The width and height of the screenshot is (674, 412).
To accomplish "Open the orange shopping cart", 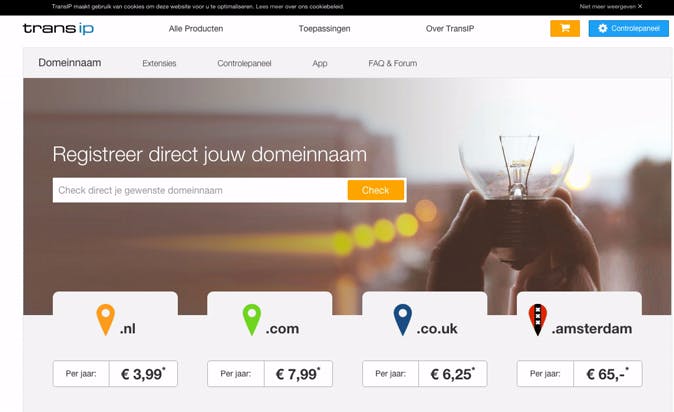I will pos(565,28).
